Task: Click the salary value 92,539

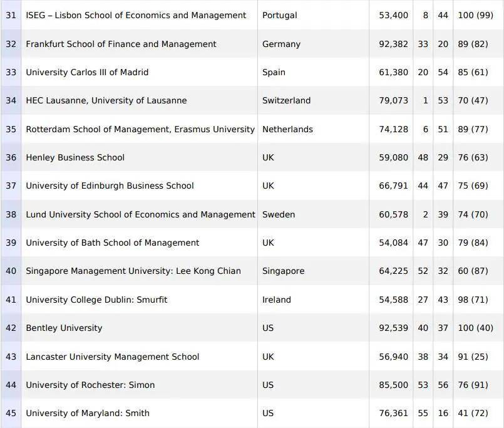Action: 393,328
